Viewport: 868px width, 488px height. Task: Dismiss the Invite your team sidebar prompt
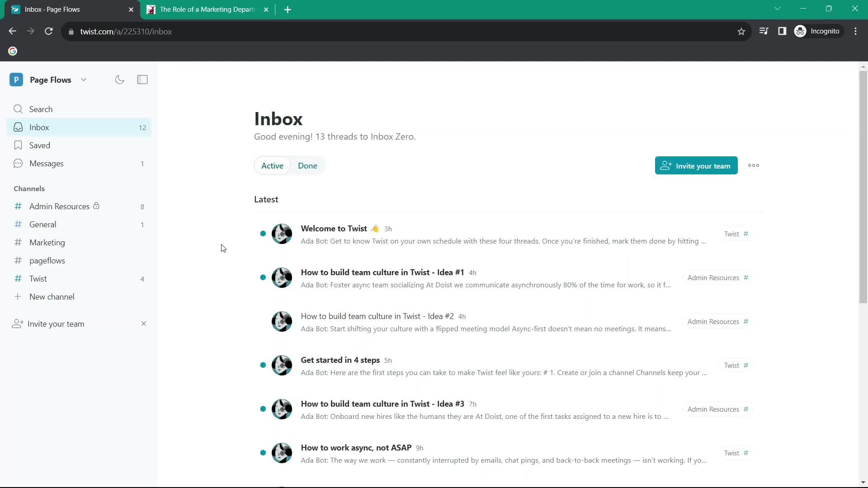tap(143, 324)
